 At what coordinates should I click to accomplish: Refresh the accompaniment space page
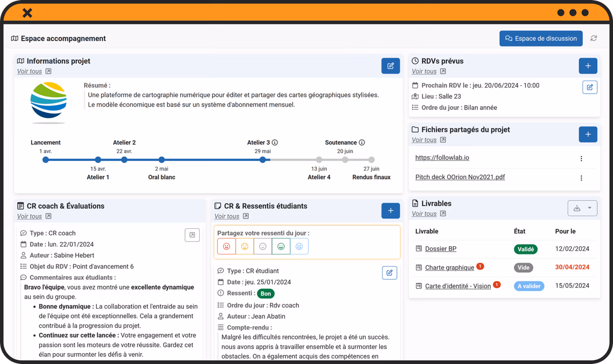tap(593, 38)
